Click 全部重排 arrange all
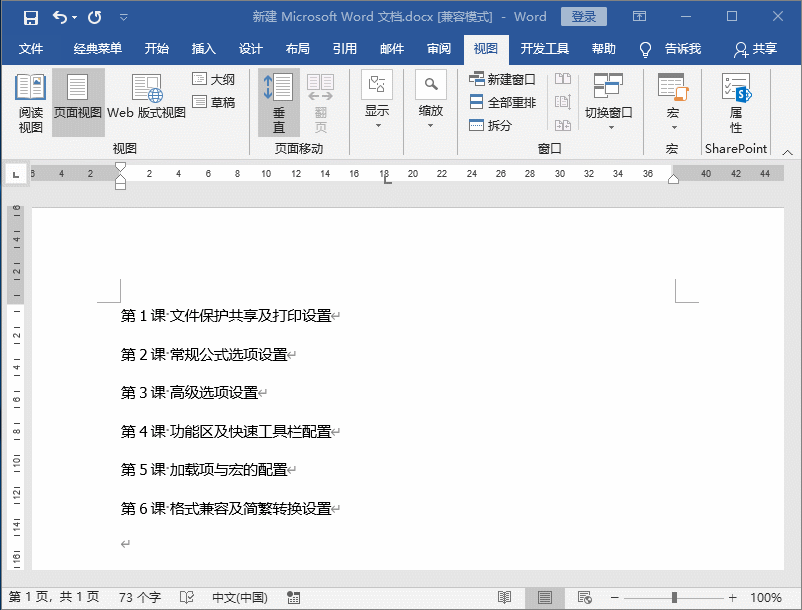Image resolution: width=802 pixels, height=610 pixels. click(502, 102)
